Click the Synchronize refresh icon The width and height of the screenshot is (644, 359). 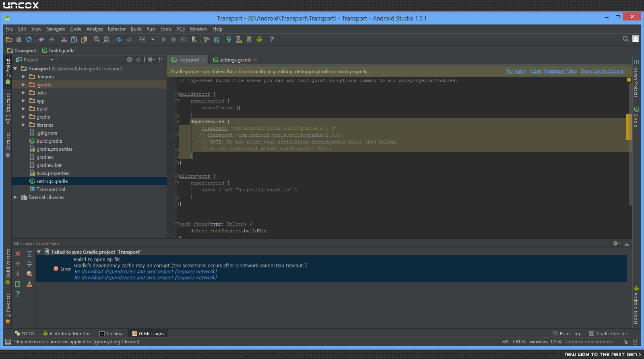coord(29,39)
